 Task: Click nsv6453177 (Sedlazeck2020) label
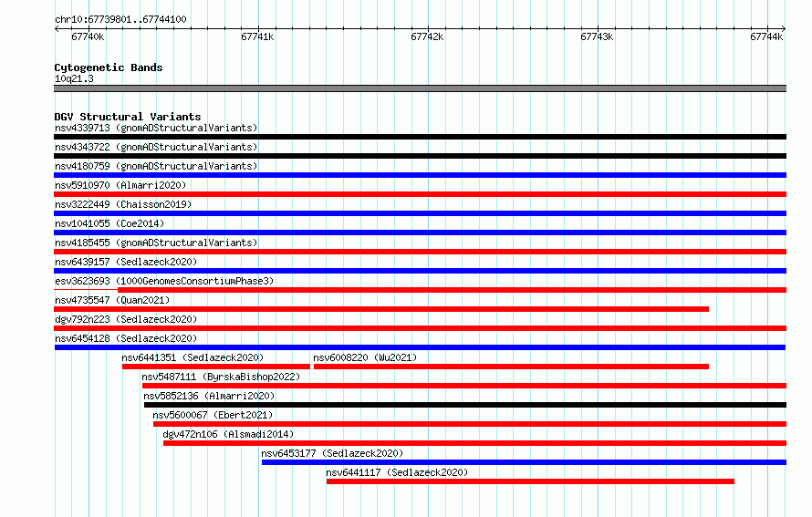pyautogui.click(x=332, y=453)
